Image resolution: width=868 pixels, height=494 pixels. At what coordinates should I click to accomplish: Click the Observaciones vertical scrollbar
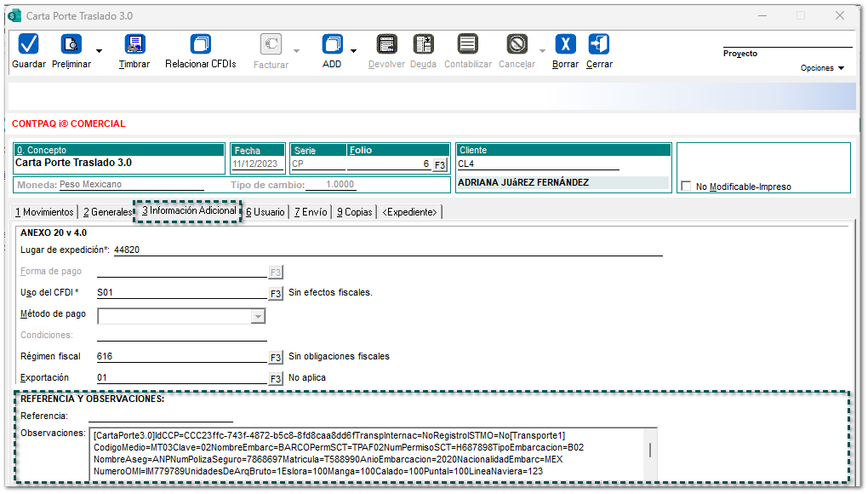651,451
